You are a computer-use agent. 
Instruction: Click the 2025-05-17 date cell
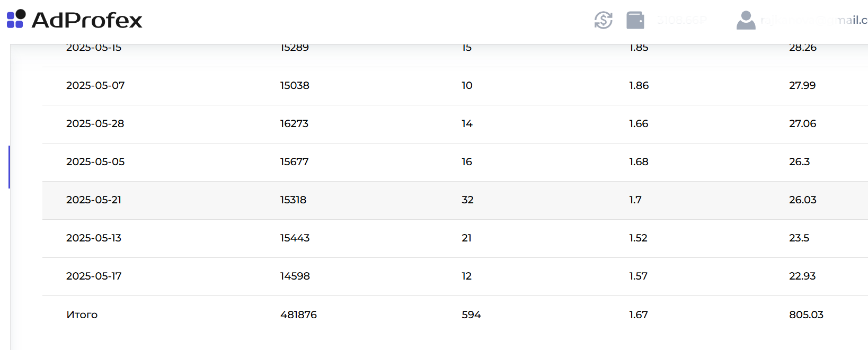coord(94,276)
